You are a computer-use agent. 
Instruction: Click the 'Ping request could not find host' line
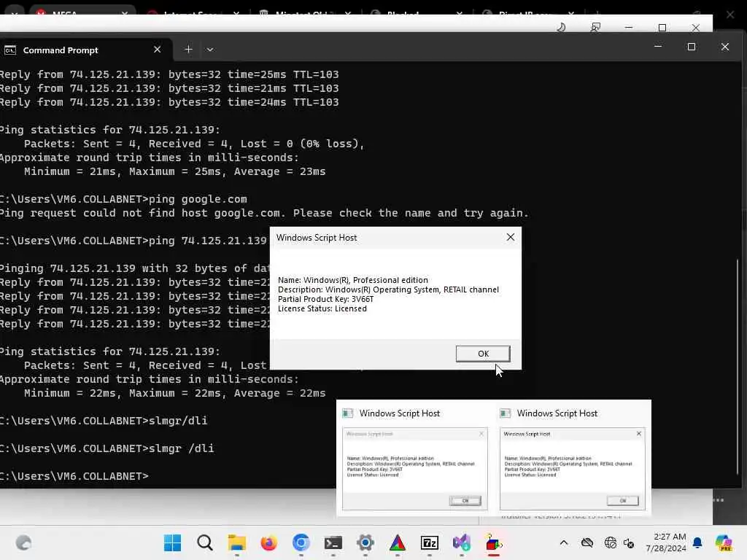[264, 213]
